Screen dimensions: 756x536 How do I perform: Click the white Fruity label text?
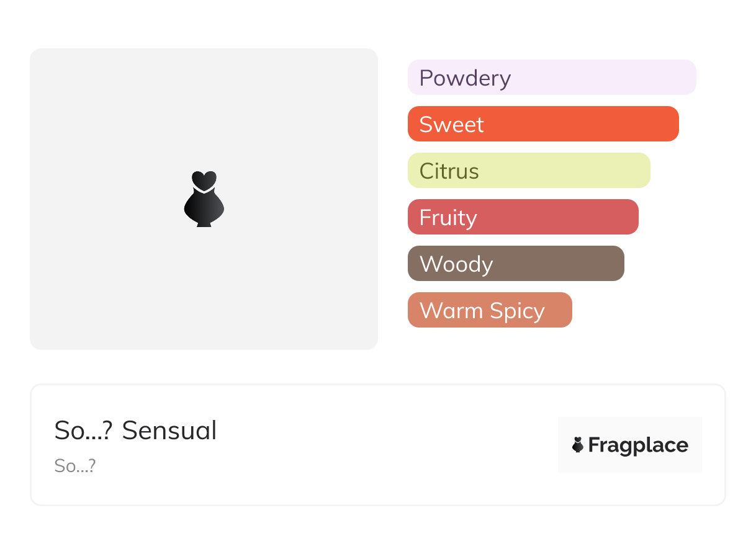point(448,218)
